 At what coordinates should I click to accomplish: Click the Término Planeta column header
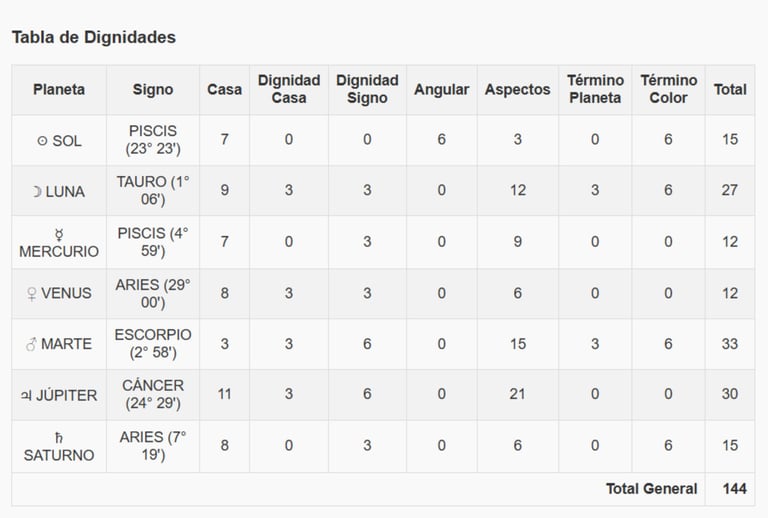click(595, 89)
